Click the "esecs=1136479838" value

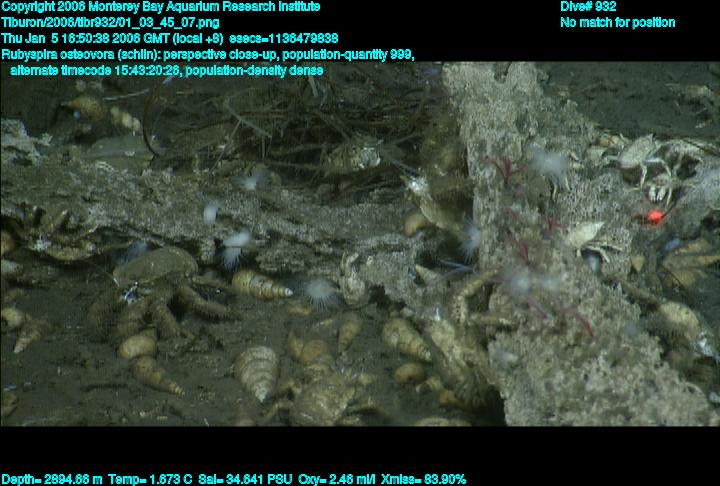pos(284,39)
